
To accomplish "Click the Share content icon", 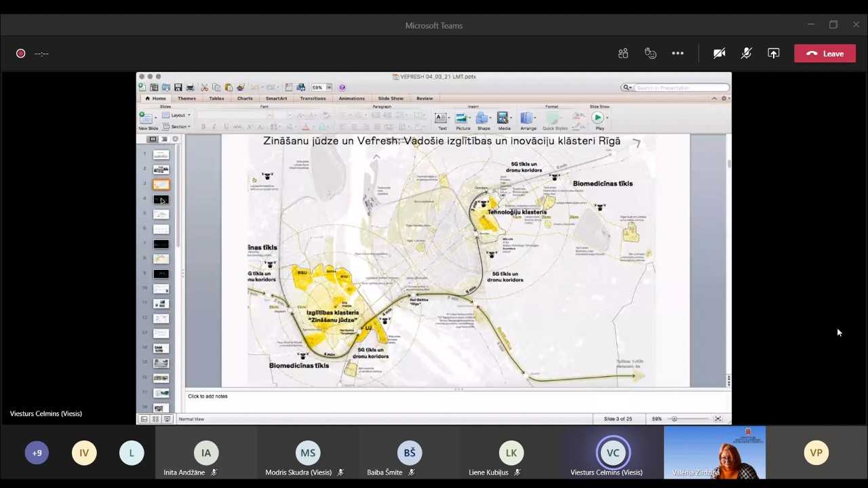I will click(774, 54).
